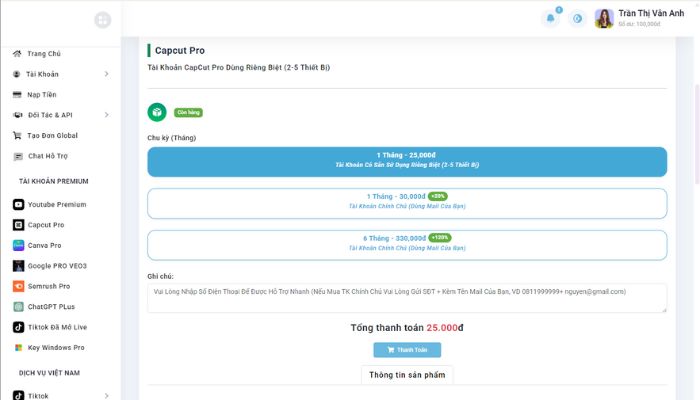
Task: Expand the Tài Khoản submenu chevron
Action: pyautogui.click(x=106, y=74)
